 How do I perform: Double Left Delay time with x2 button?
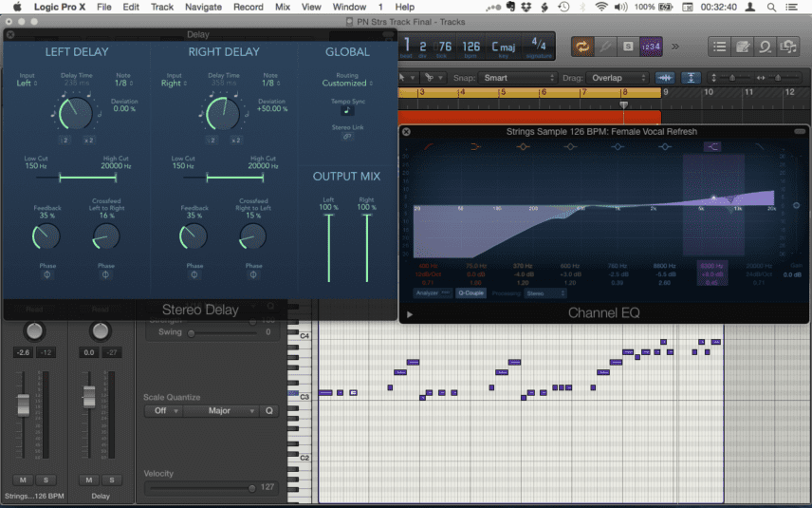(x=88, y=140)
